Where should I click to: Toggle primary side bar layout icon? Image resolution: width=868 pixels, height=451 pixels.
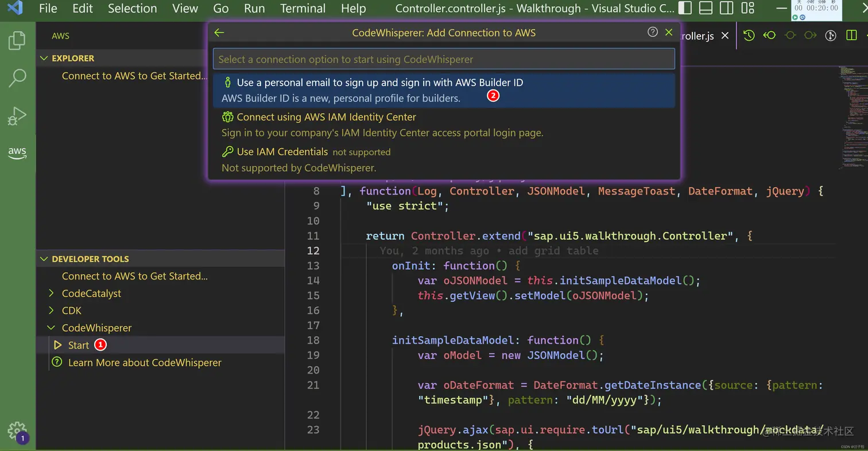685,8
